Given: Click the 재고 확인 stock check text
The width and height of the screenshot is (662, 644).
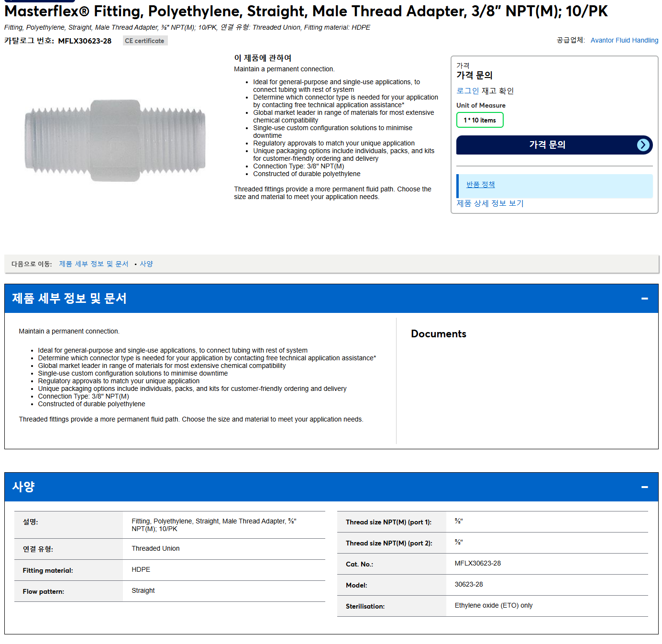Looking at the screenshot, I should point(497,91).
